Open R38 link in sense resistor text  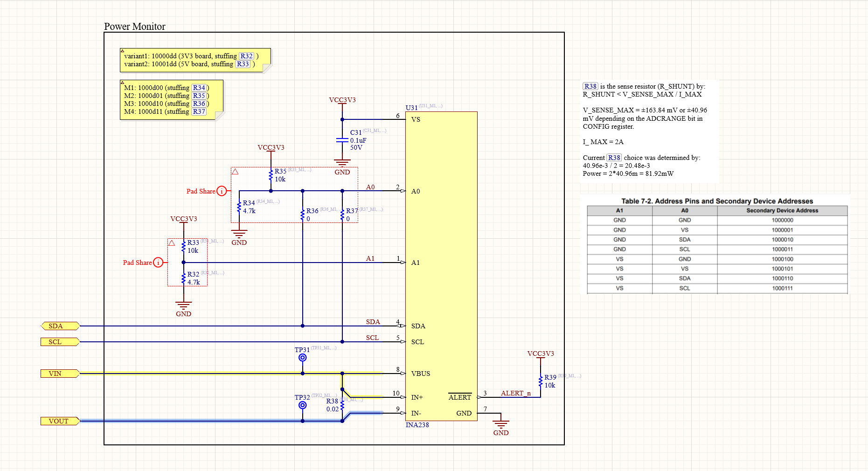(590, 86)
